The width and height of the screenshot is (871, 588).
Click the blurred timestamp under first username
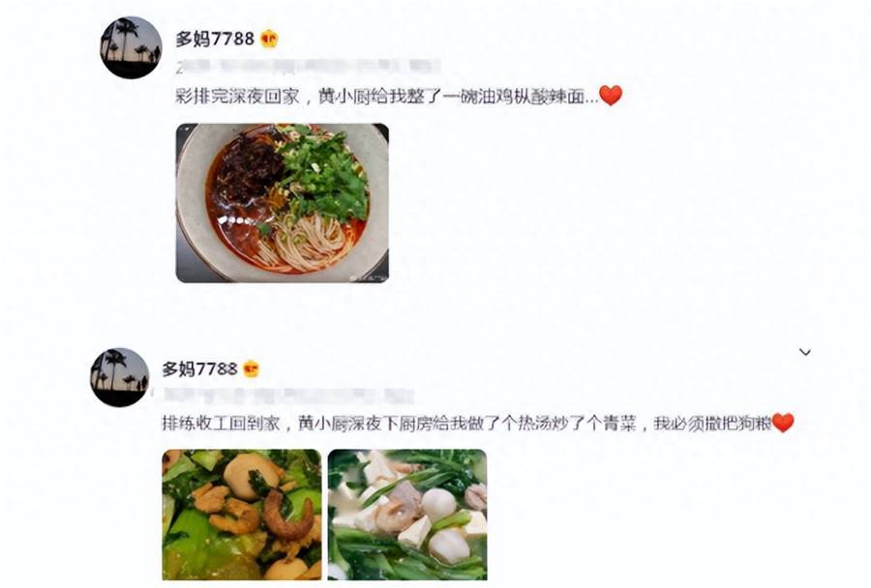[308, 67]
